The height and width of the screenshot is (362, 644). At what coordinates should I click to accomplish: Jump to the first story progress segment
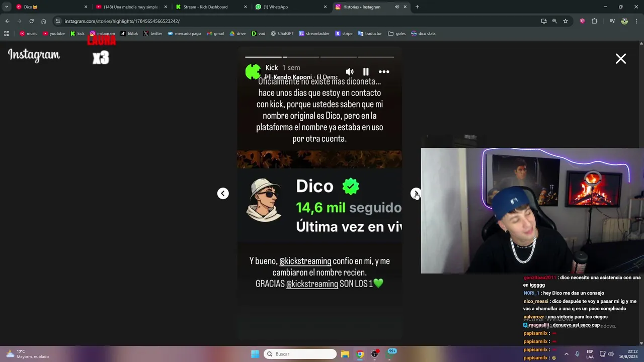pyautogui.click(x=263, y=57)
